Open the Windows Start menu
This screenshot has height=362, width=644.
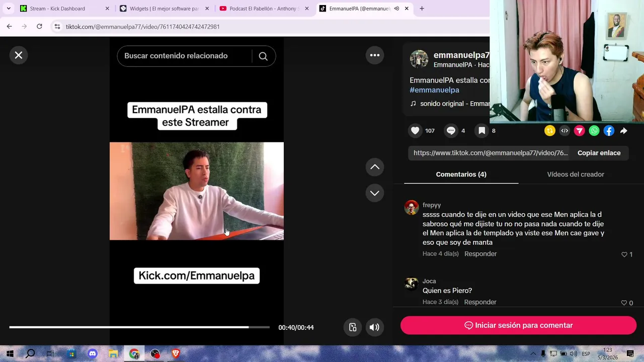click(10, 354)
